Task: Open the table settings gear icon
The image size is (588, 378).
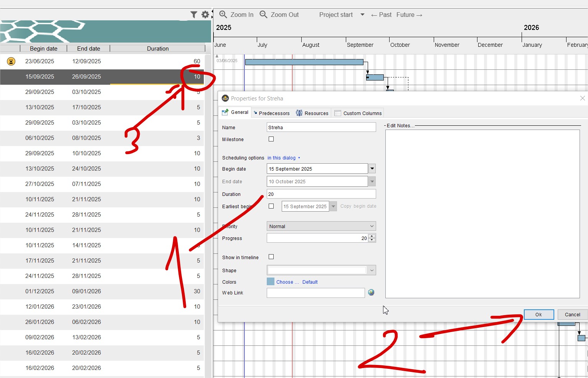Action: (x=205, y=15)
